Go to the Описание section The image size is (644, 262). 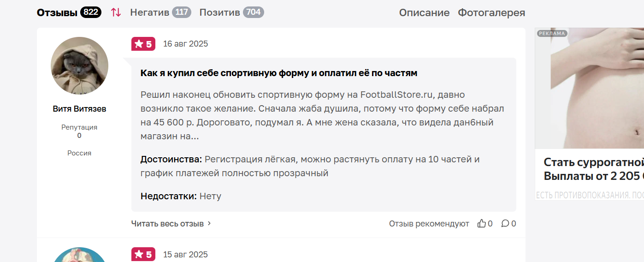(424, 13)
